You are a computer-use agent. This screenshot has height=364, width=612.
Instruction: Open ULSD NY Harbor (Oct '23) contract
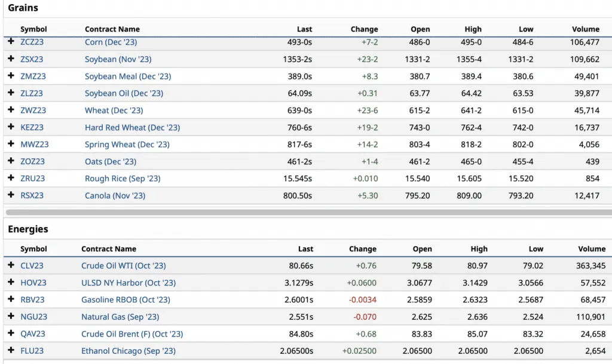(128, 283)
